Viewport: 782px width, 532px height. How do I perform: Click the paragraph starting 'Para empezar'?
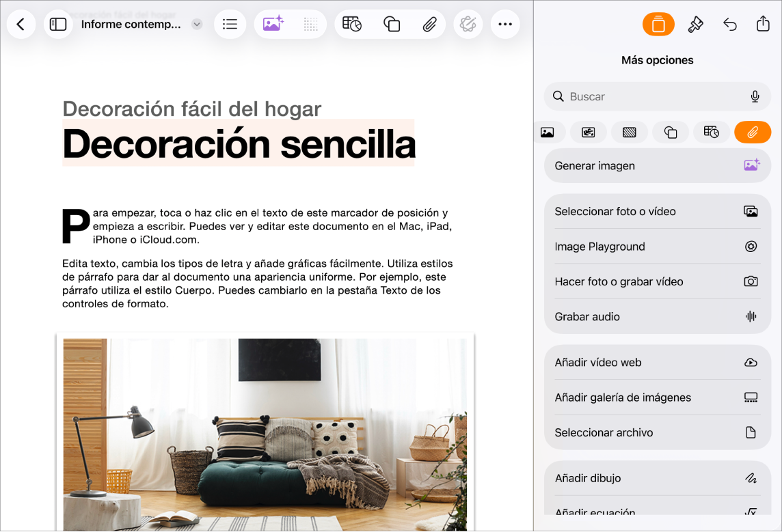click(257, 226)
